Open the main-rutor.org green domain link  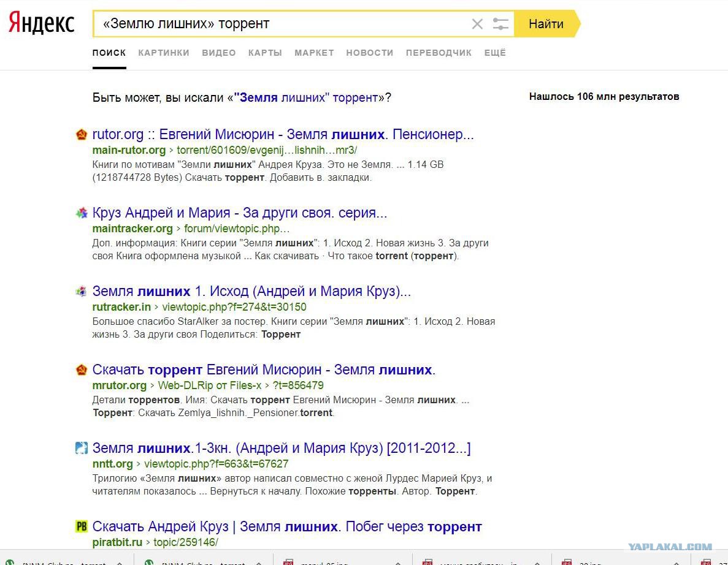click(129, 150)
